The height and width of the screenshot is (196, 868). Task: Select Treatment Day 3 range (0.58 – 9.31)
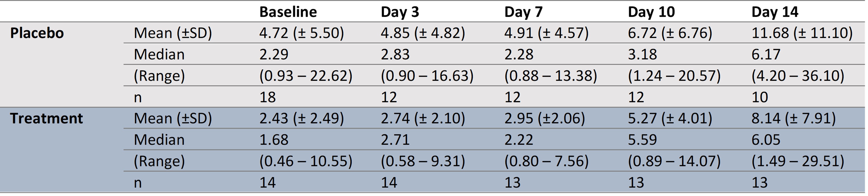[423, 161]
